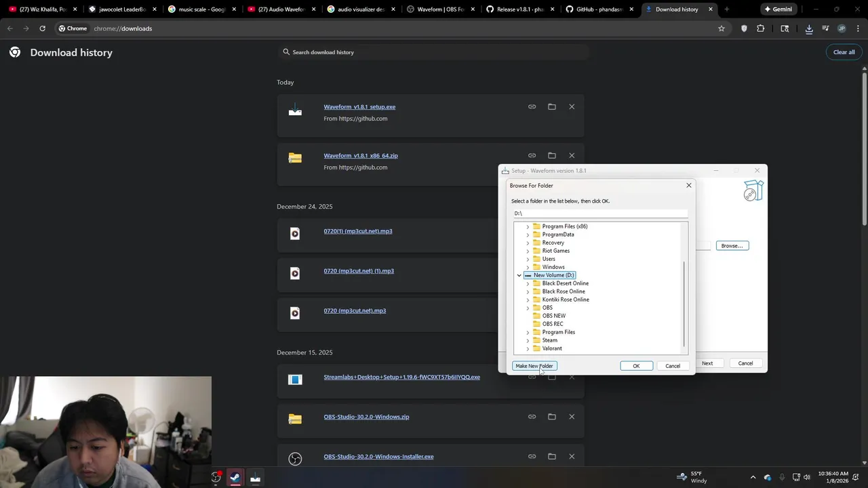
Task: Open Gemini from the Chrome title bar
Action: 778,9
